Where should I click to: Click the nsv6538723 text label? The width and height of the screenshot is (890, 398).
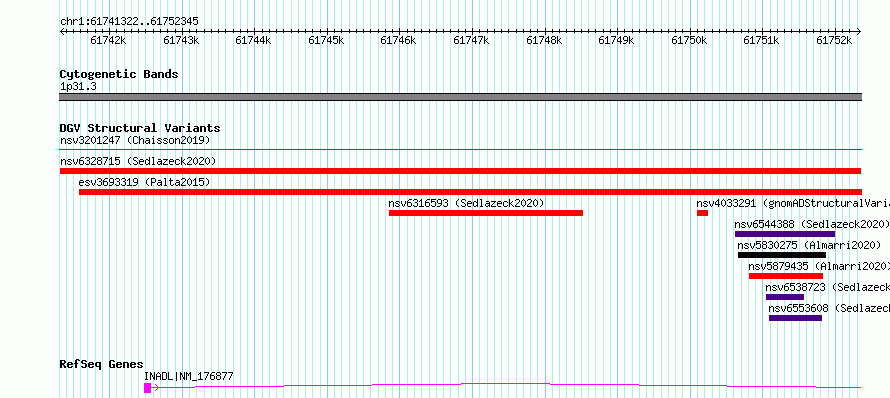(828, 287)
